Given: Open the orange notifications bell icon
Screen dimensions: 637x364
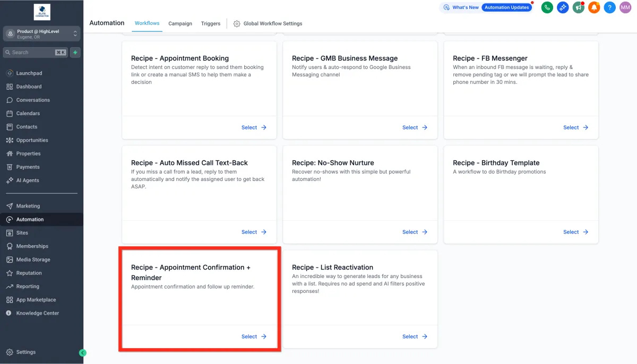Looking at the screenshot, I should (x=594, y=7).
